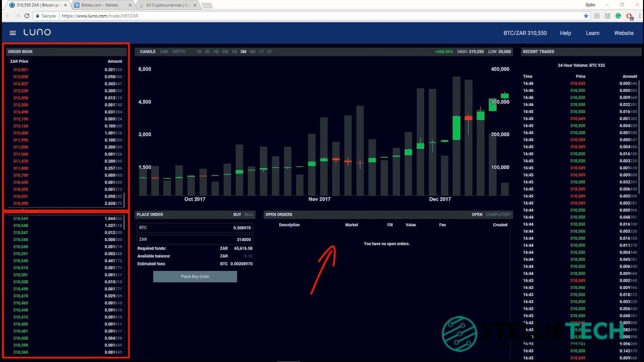Switch to Bittrex.com Wallets browser tab
The height and width of the screenshot is (362, 644).
click(103, 5)
